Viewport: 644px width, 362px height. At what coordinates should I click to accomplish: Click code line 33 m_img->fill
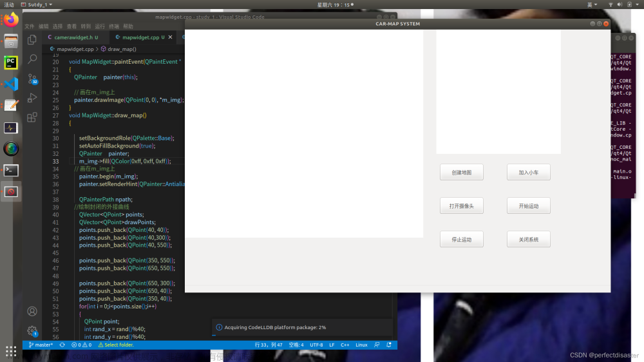click(x=125, y=162)
